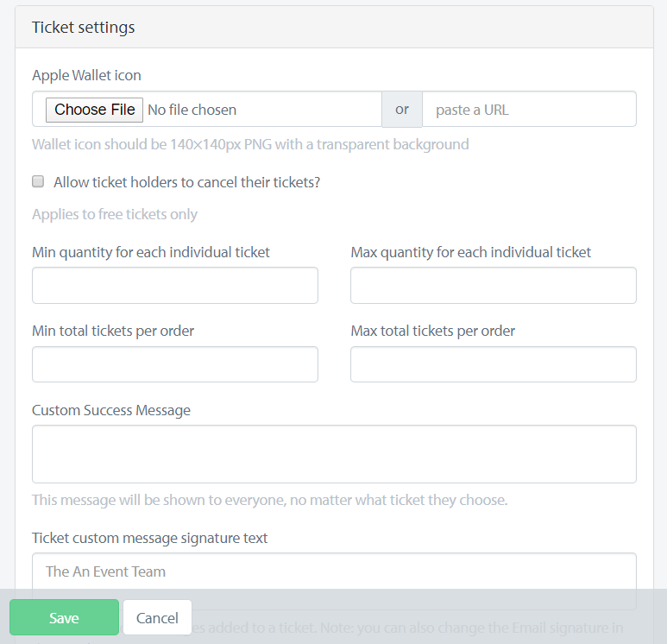Click the 'Allow ticket holders to cancel their tickets?' label
This screenshot has height=644, width=667.
point(186,182)
